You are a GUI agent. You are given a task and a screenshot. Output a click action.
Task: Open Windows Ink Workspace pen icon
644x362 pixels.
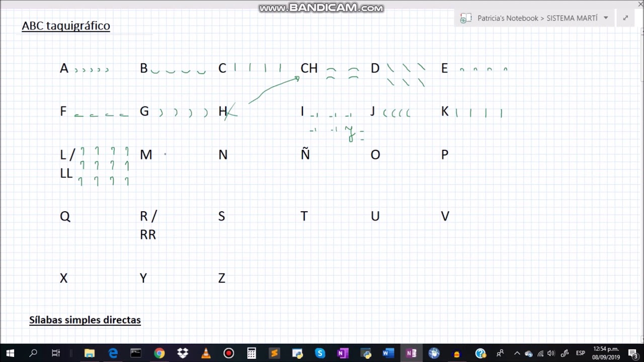click(x=565, y=354)
